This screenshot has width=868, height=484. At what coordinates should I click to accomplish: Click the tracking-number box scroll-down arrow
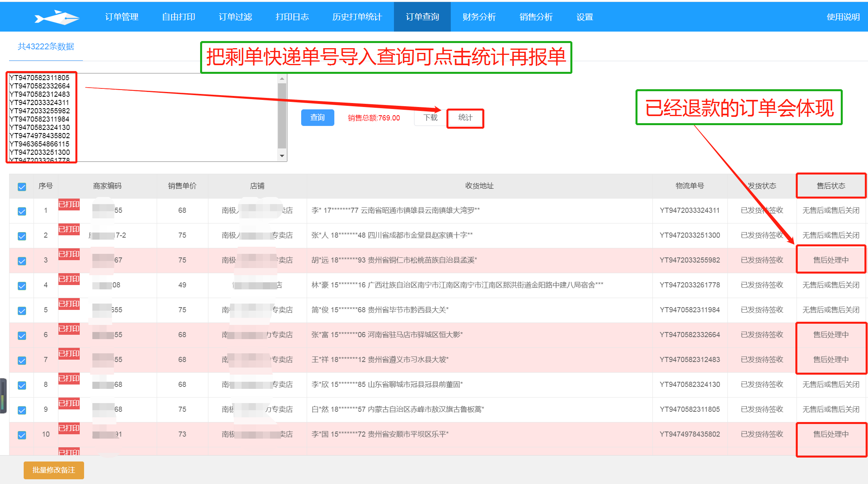(282, 156)
